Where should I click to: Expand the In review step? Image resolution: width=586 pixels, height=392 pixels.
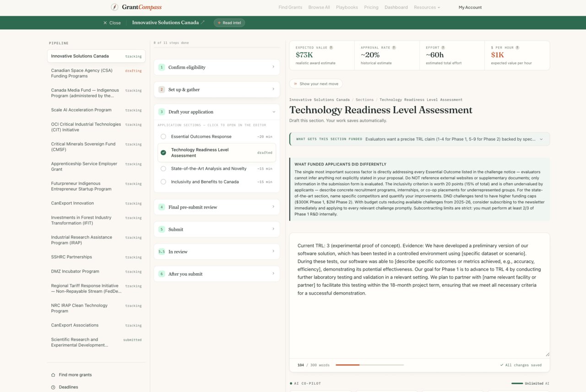point(217,252)
